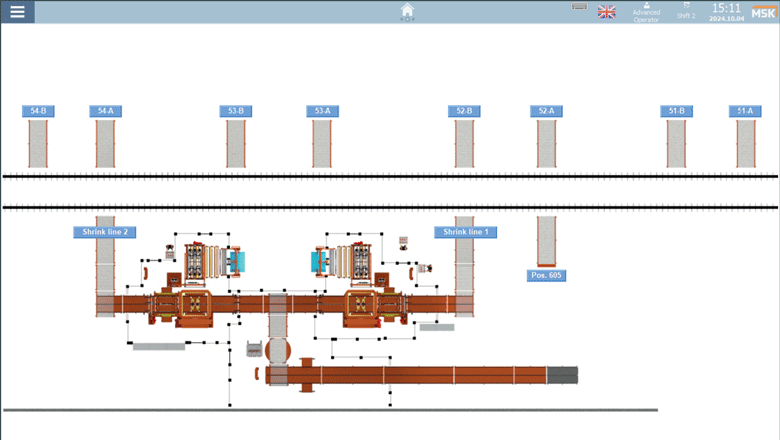The image size is (780, 440).
Task: Open the Advanced Operator user login
Action: point(646,12)
